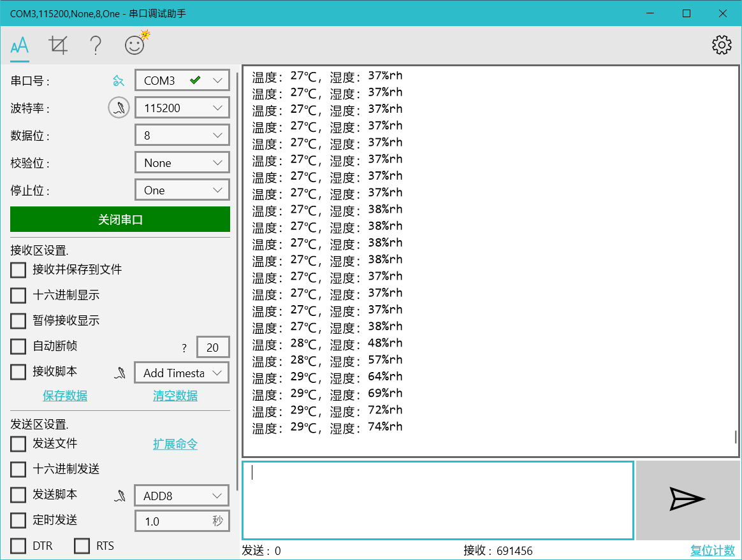Image resolution: width=742 pixels, height=560 pixels.
Task: Click the auto frame break value field 20
Action: 213,348
